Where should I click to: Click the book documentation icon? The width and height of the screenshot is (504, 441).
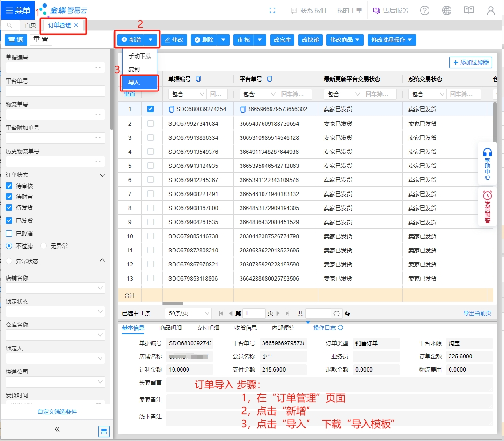point(469,10)
